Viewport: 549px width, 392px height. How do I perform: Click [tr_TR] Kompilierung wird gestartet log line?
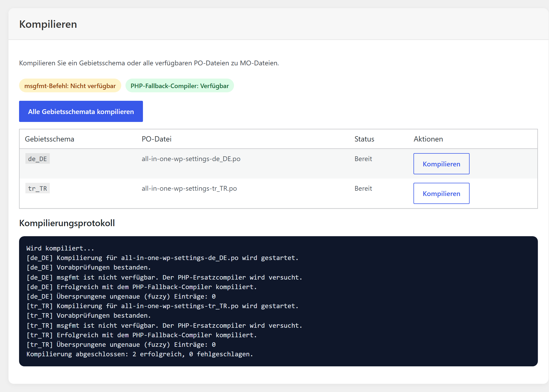click(163, 306)
